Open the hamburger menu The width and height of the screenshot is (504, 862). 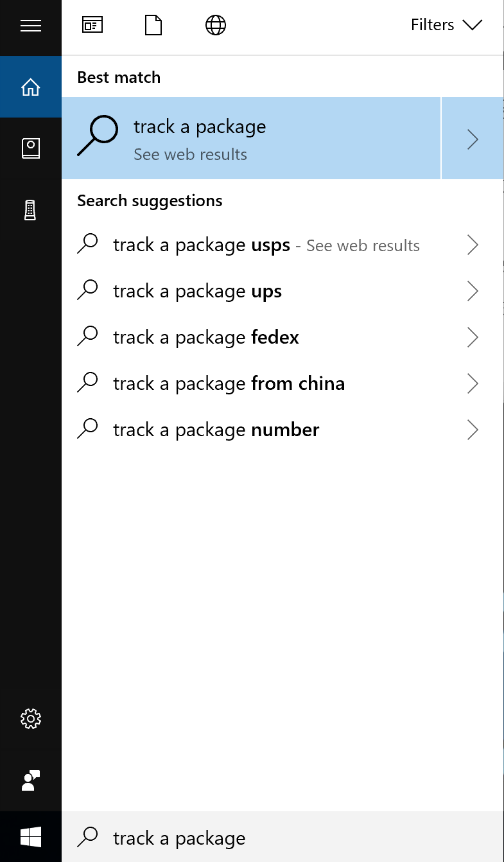click(31, 26)
